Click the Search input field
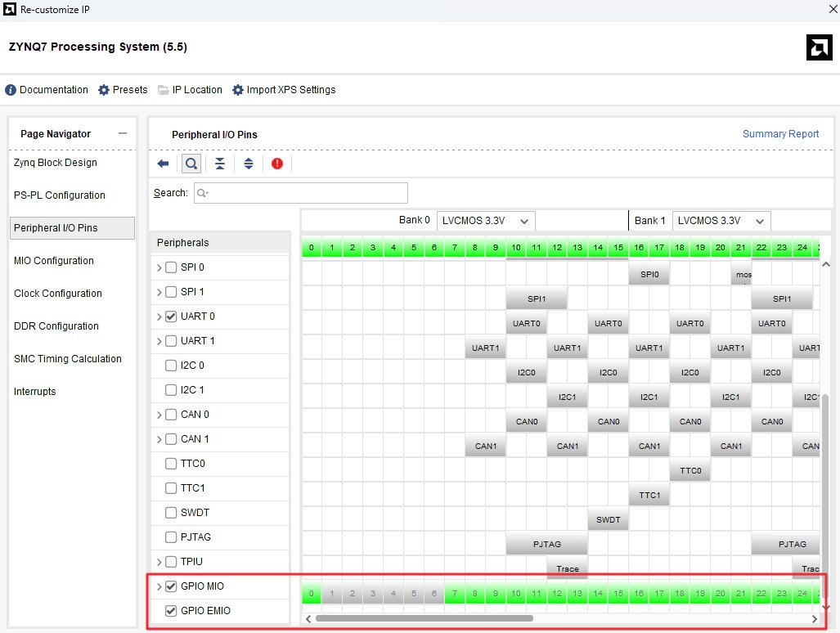 300,193
